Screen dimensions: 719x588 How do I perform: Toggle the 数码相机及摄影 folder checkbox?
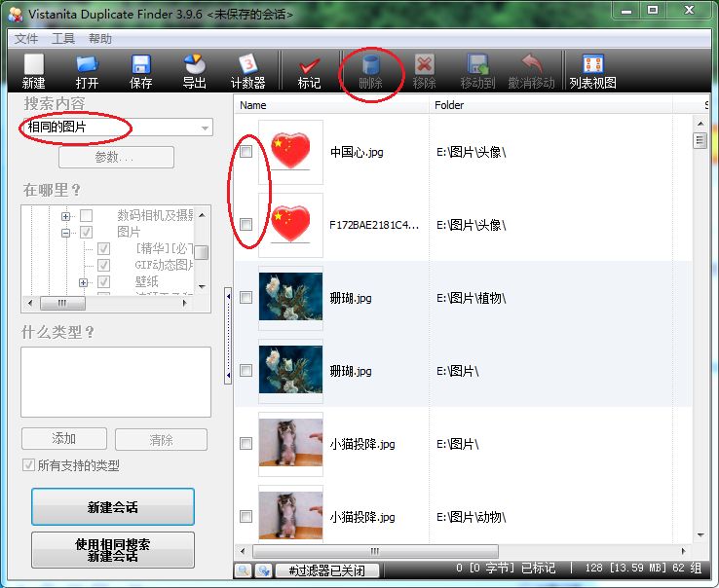tap(86, 215)
